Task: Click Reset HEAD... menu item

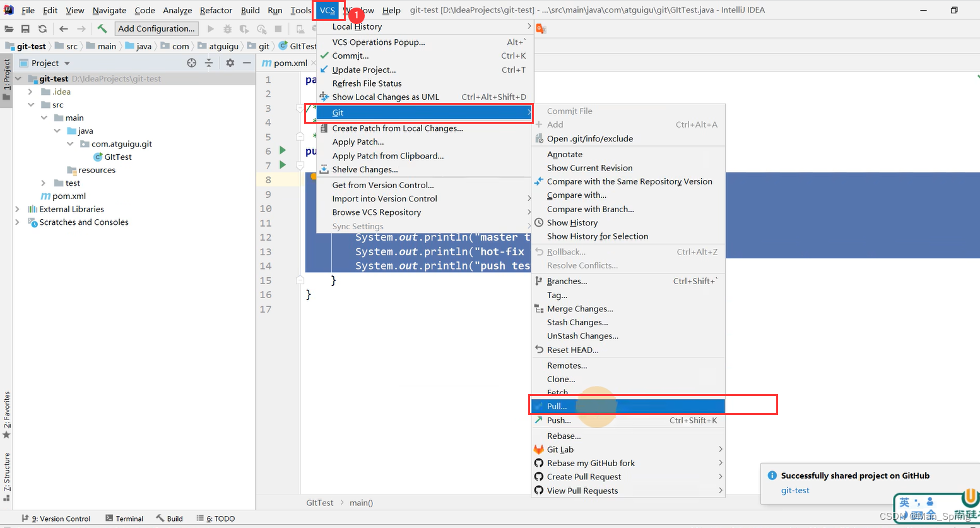Action: pyautogui.click(x=628, y=350)
